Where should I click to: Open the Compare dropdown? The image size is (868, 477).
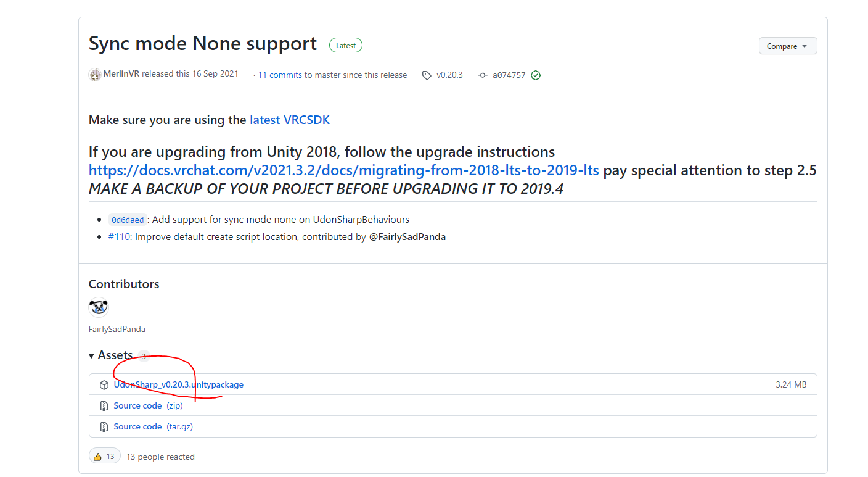tap(787, 46)
